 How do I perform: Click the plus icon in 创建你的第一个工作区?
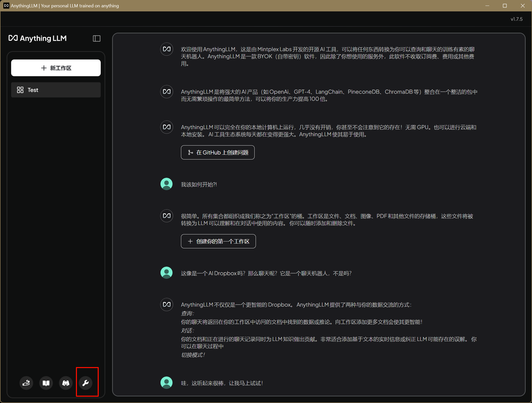click(190, 241)
